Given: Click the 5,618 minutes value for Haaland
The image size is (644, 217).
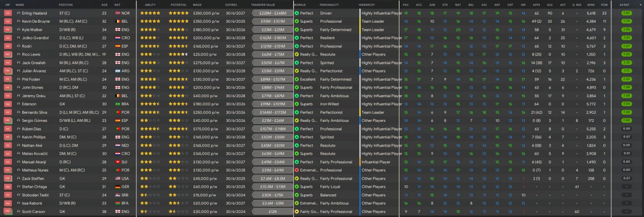Looking at the screenshot, I should click(x=591, y=13).
